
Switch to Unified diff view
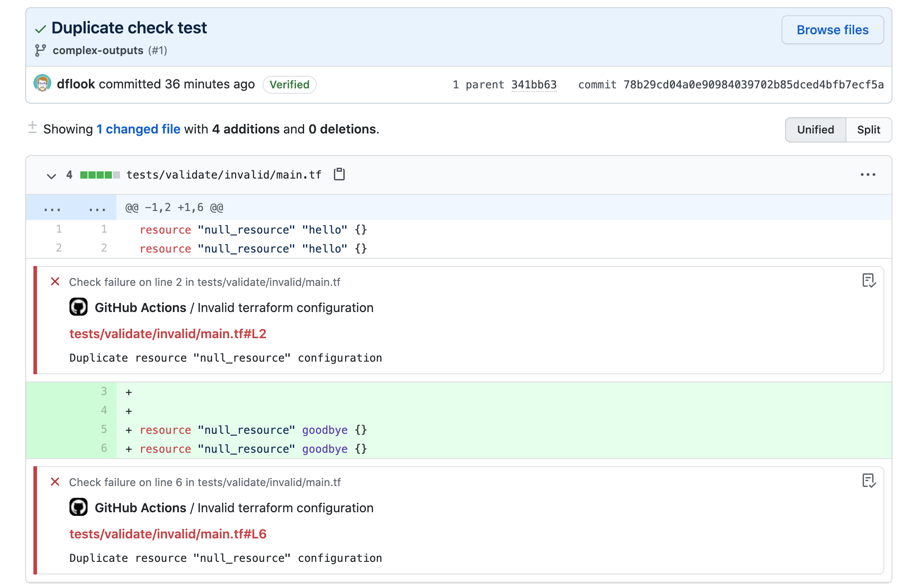point(815,130)
